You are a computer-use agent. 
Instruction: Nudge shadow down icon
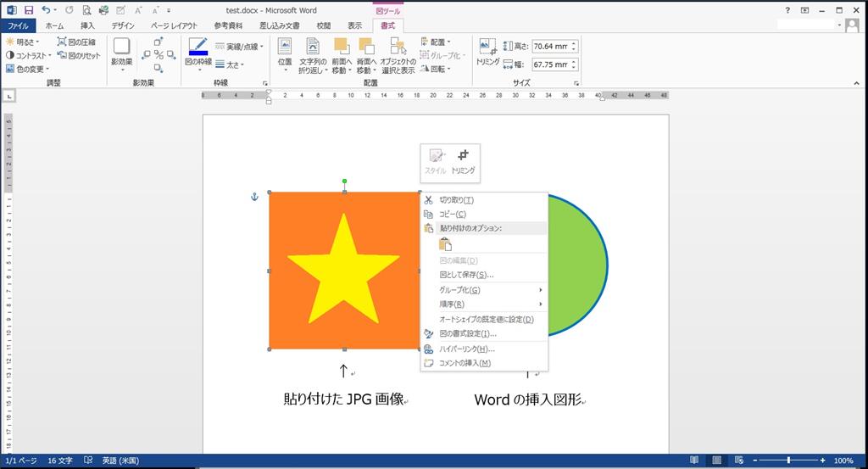pyautogui.click(x=159, y=68)
